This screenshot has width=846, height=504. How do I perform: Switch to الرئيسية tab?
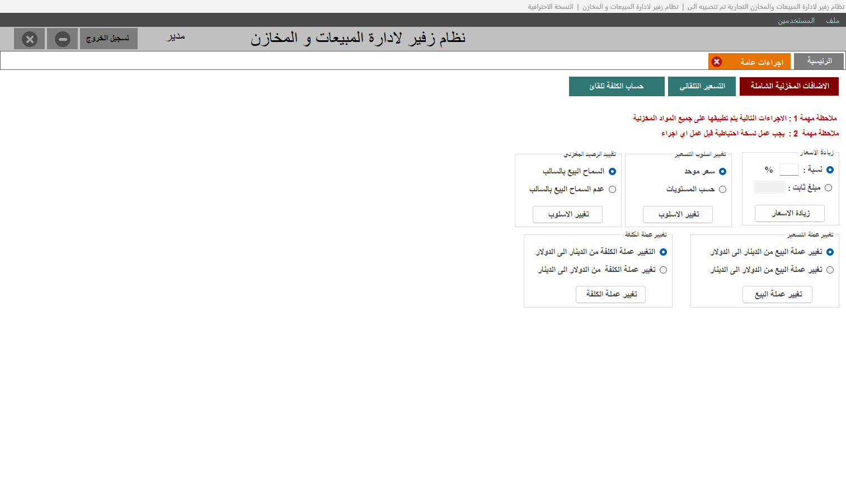819,61
